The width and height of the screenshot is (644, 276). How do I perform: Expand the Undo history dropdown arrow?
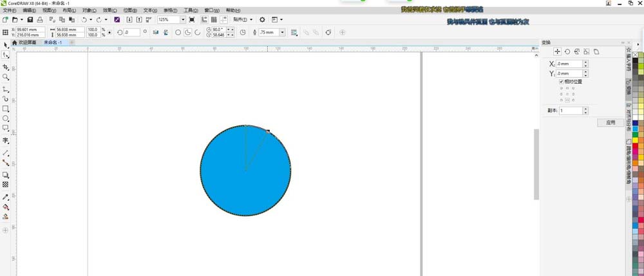pyautogui.click(x=91, y=19)
